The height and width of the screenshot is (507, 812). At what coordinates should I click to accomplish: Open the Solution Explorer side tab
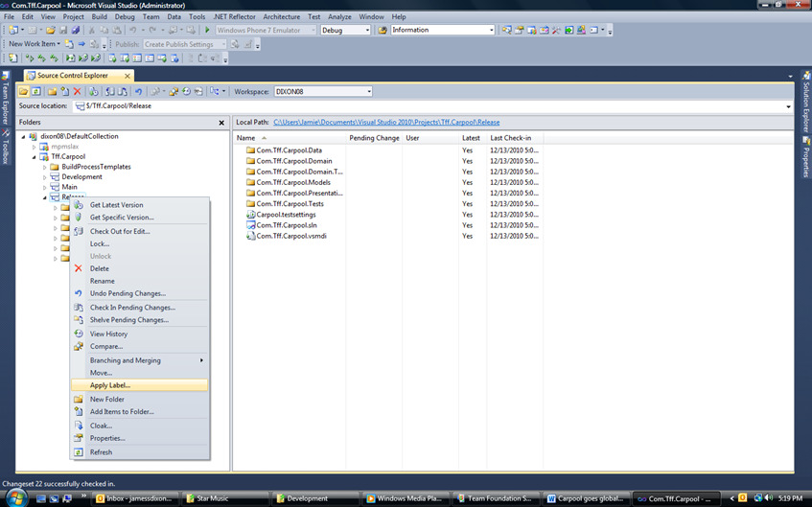point(806,102)
